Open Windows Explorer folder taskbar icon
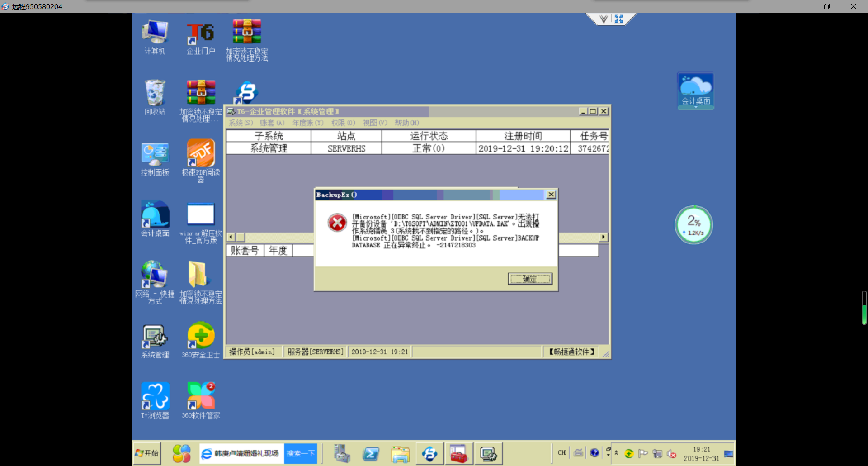The height and width of the screenshot is (466, 868). tap(401, 453)
